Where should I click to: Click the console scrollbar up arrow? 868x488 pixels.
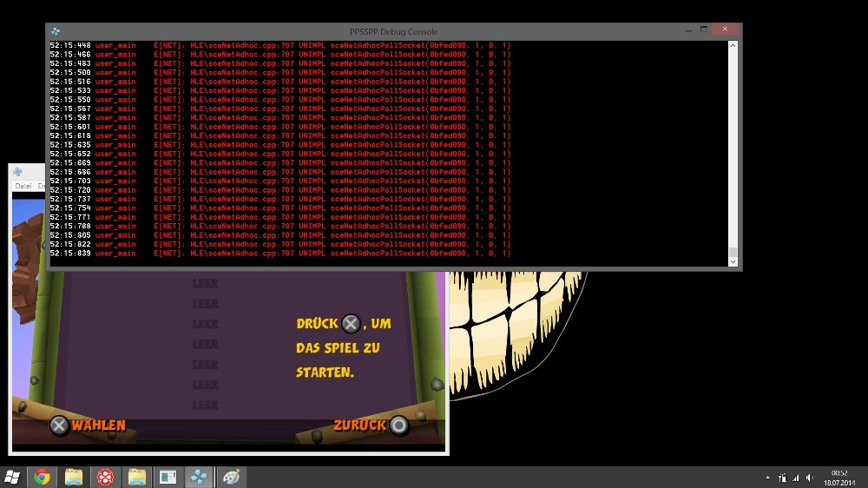tap(733, 46)
